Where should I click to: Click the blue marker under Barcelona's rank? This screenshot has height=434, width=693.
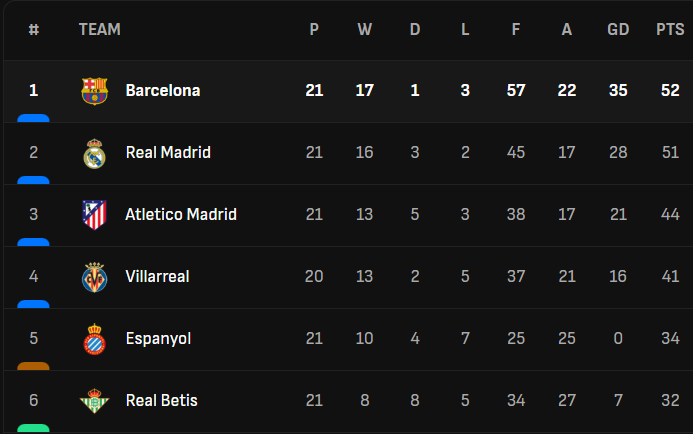(x=33, y=118)
